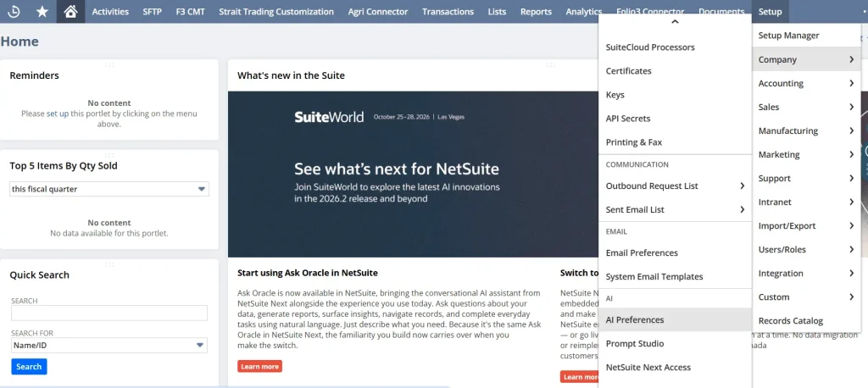
Task: Click the 'What's new in the Suite' title
Action: tap(292, 75)
